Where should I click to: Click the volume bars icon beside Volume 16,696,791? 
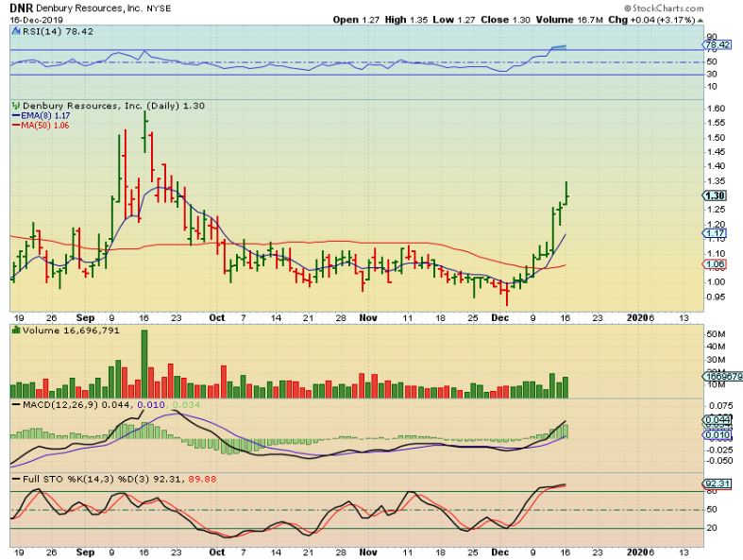[x=16, y=330]
